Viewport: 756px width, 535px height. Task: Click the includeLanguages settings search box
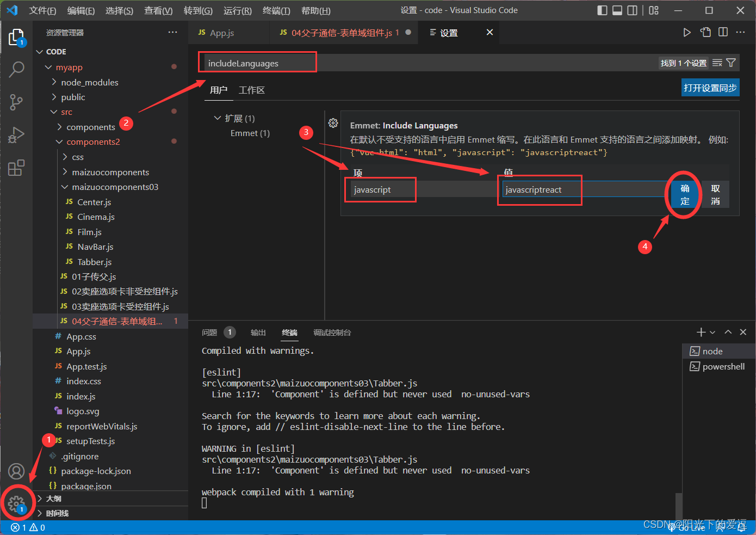click(430, 63)
